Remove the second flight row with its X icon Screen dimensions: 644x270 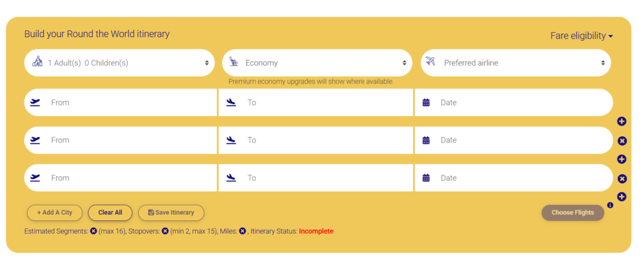(x=622, y=141)
